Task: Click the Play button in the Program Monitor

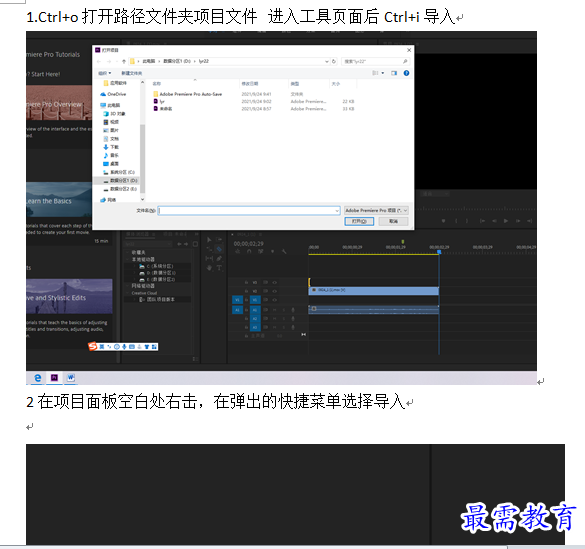Action: tap(506, 221)
